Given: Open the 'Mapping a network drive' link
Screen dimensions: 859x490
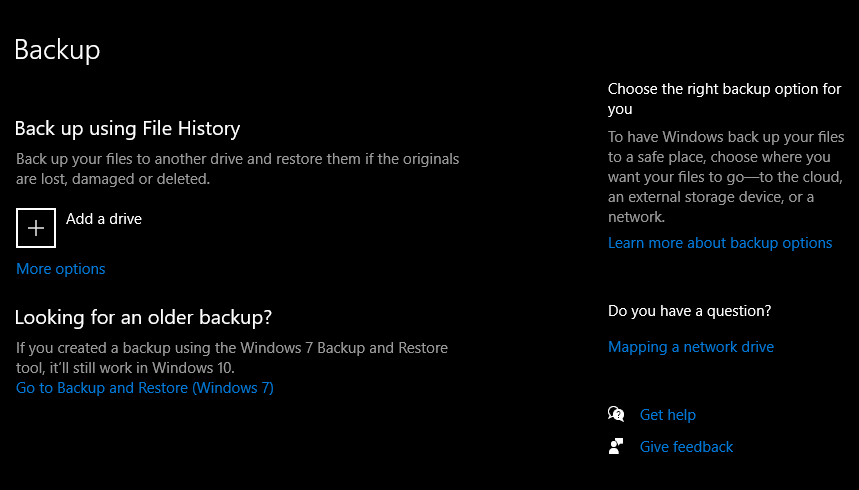Looking at the screenshot, I should (691, 347).
